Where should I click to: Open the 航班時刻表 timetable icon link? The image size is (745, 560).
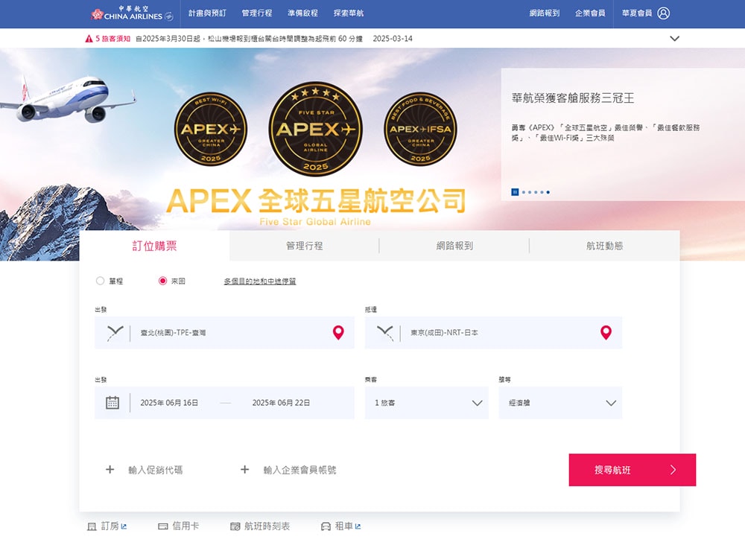[235, 526]
